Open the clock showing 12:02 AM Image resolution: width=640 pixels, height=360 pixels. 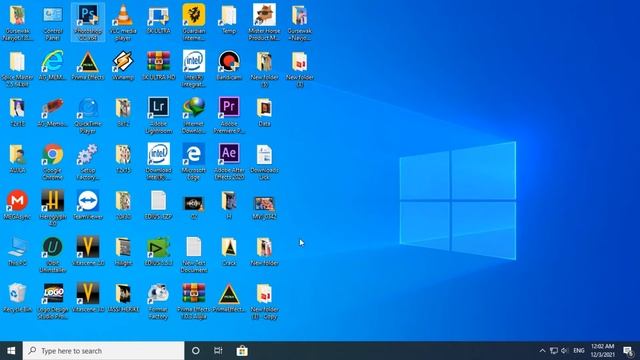(602, 351)
